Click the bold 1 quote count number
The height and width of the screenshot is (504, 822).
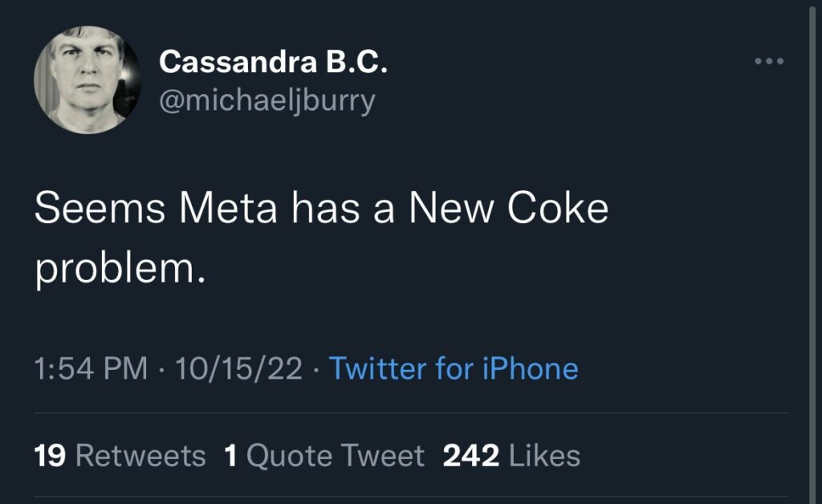(231, 456)
